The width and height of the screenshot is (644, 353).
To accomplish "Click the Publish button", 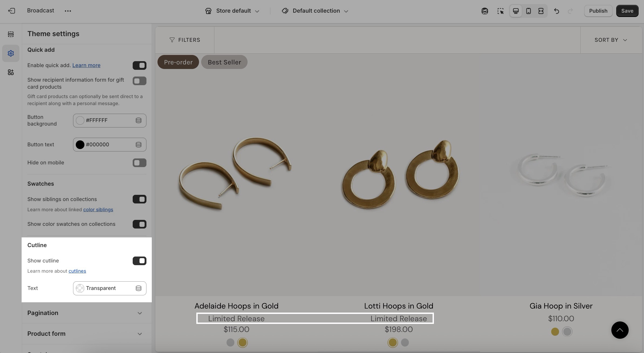I will [598, 11].
